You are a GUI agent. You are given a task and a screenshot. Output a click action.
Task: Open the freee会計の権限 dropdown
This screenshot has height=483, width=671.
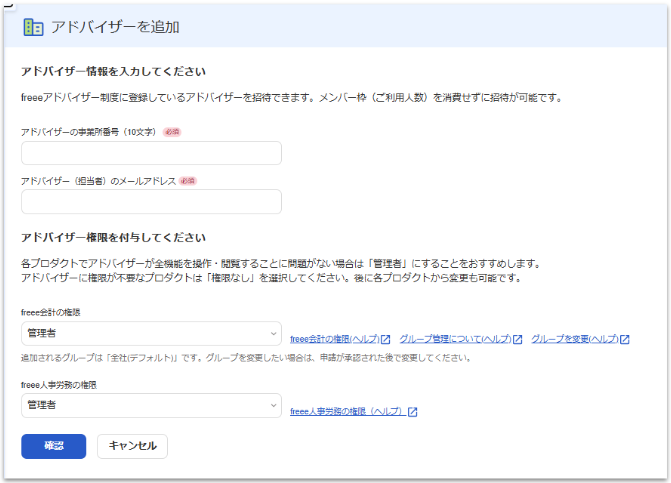[x=151, y=333]
